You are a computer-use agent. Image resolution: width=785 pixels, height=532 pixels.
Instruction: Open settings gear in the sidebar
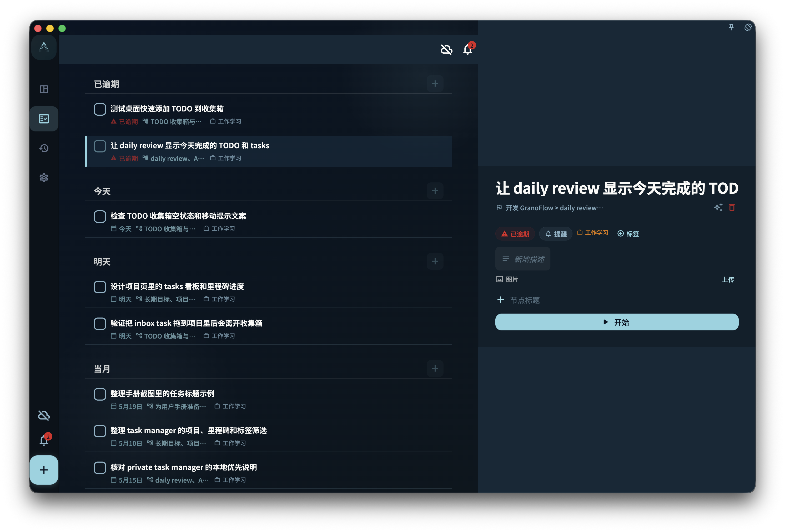[x=44, y=178]
